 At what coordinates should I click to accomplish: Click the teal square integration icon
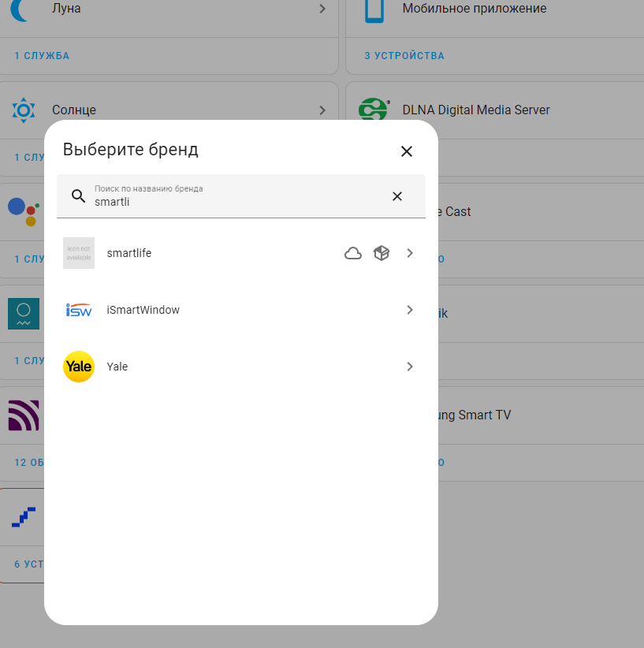coord(24,314)
